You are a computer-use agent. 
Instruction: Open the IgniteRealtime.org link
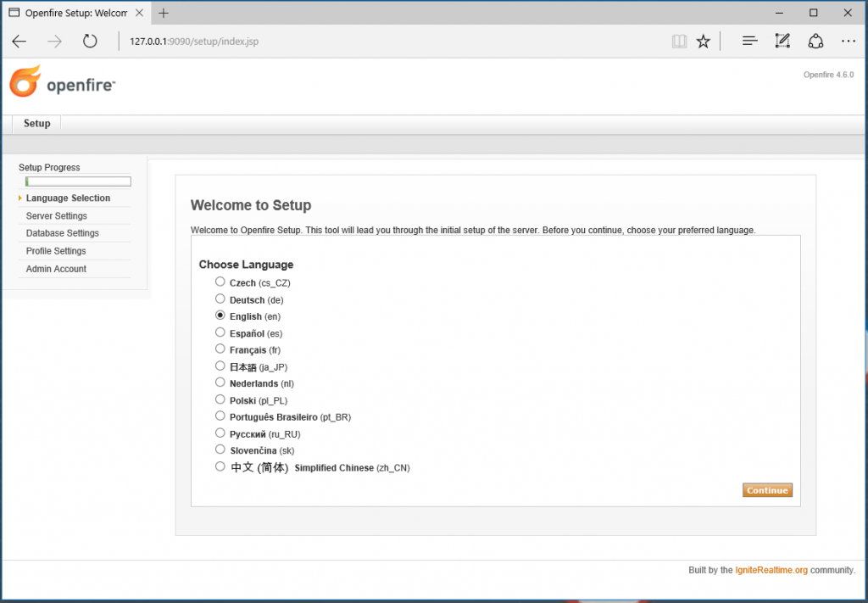pos(771,570)
